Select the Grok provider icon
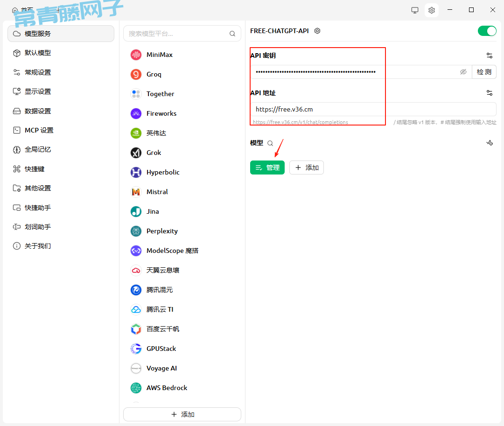504x426 pixels. pos(136,153)
